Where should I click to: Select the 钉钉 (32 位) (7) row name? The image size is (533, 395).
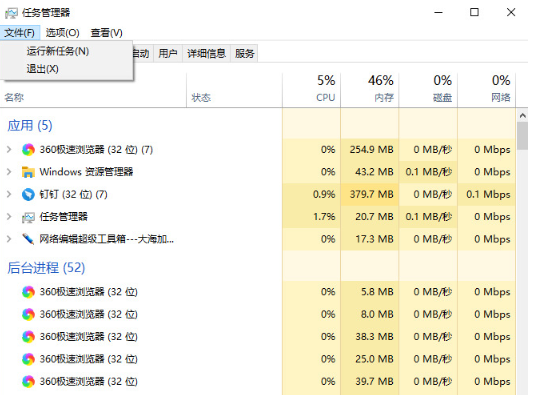pos(73,194)
